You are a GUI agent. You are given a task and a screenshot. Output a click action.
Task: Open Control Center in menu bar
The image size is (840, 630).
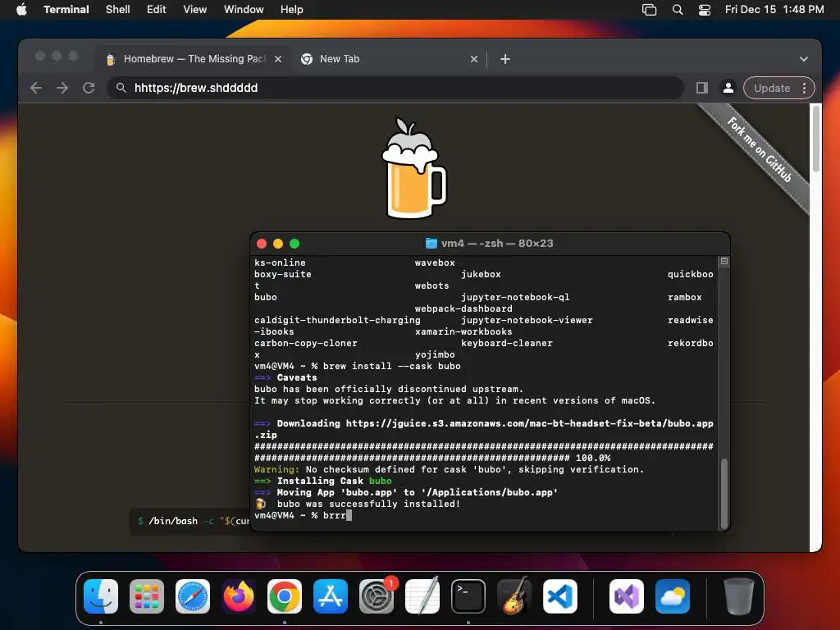tap(704, 9)
